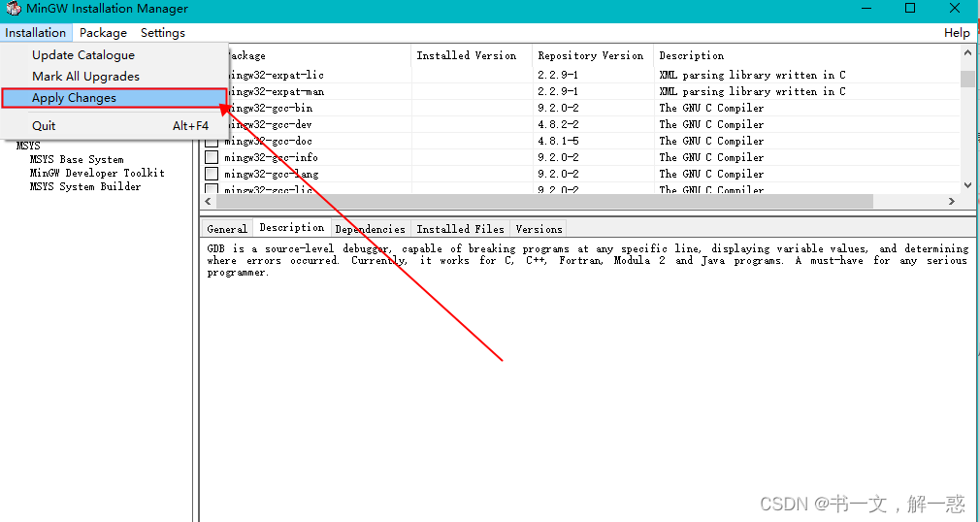
Task: Click the GDB description paragraph text
Action: point(587,260)
